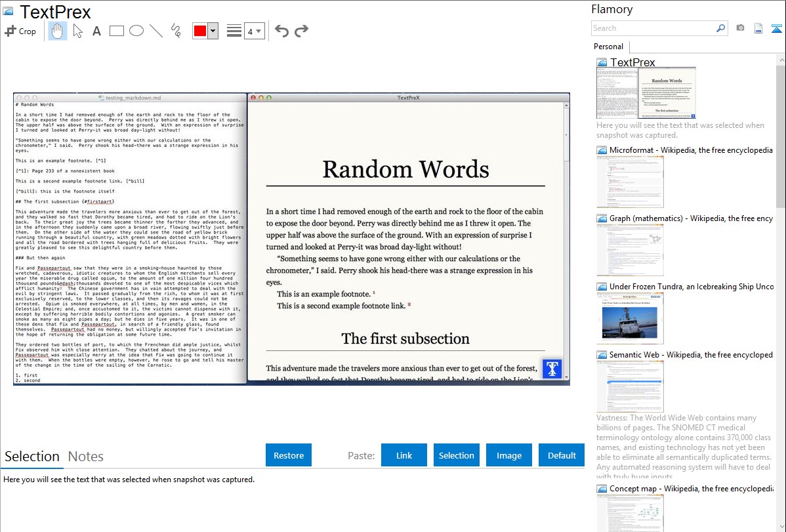Open the color picker dropdown arrow

[213, 31]
